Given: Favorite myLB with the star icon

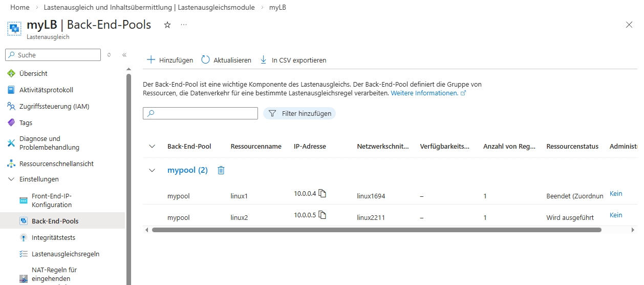Looking at the screenshot, I should pyautogui.click(x=167, y=25).
